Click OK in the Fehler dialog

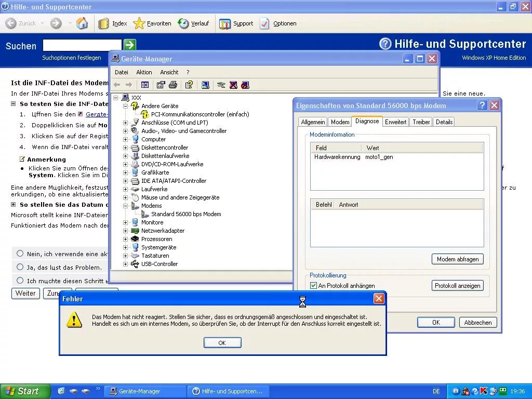222,343
